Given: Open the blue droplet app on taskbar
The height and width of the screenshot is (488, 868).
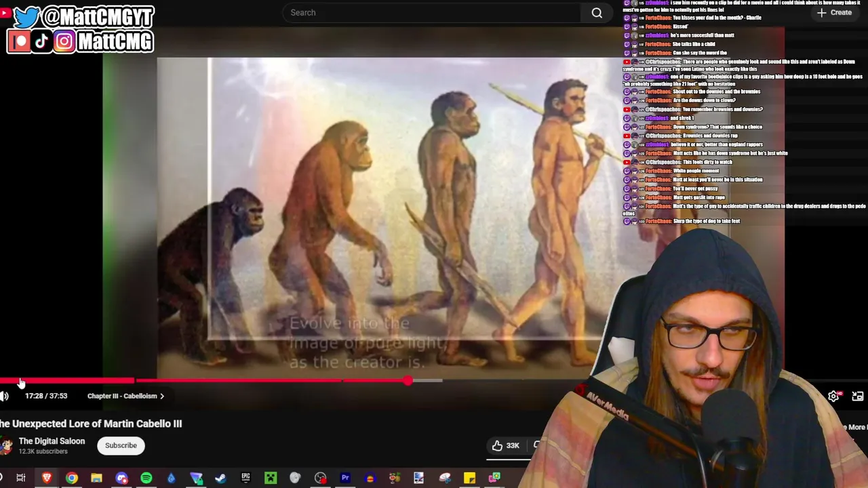Looking at the screenshot, I should (171, 479).
